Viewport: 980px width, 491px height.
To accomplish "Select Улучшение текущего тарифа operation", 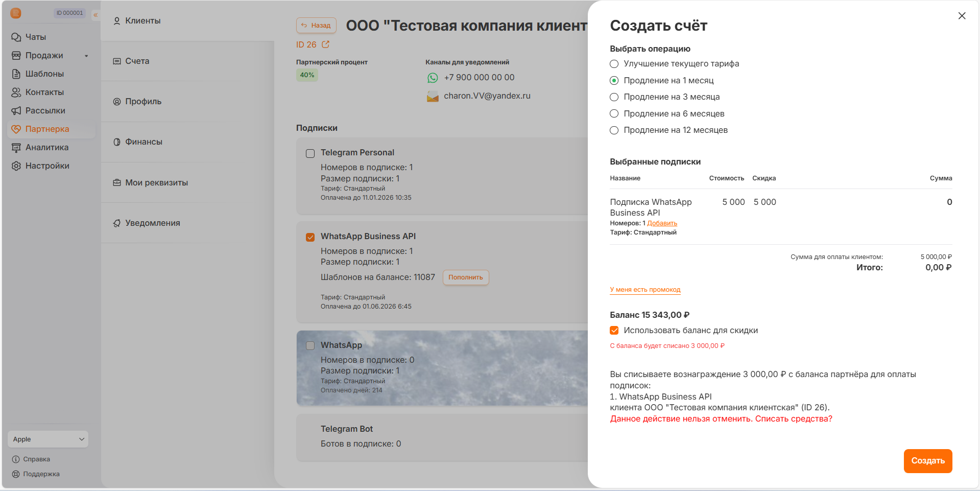I will coord(614,64).
